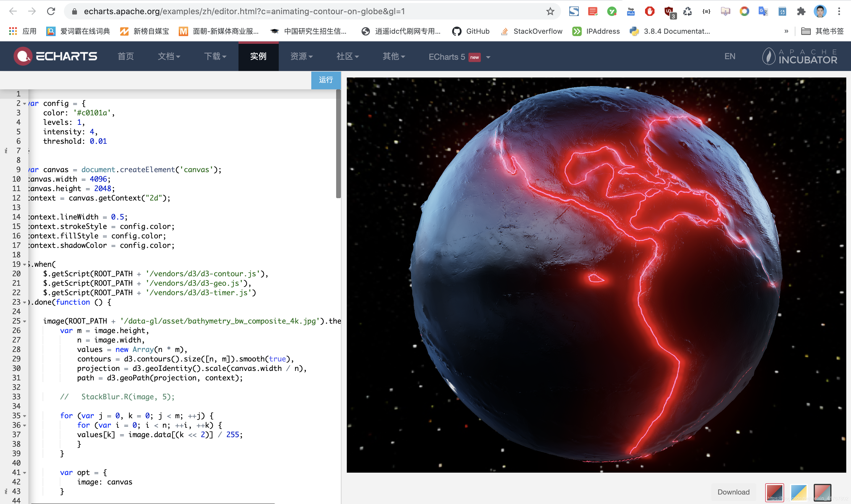Click the Download button
The image size is (851, 504).
pyautogui.click(x=733, y=492)
